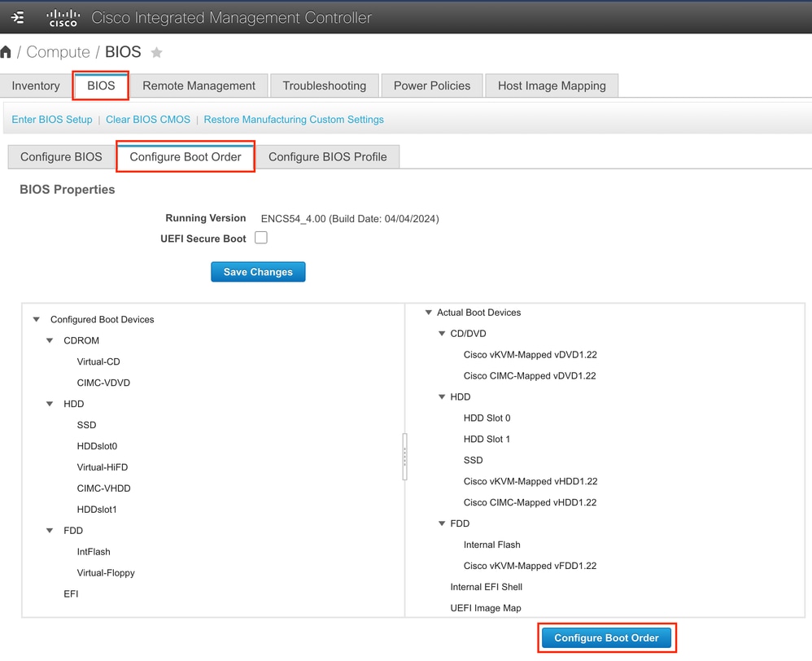Screen dimensions: 812x661
Task: Select Cisco CIMC-Mapped vDVD1.22
Action: pos(530,376)
